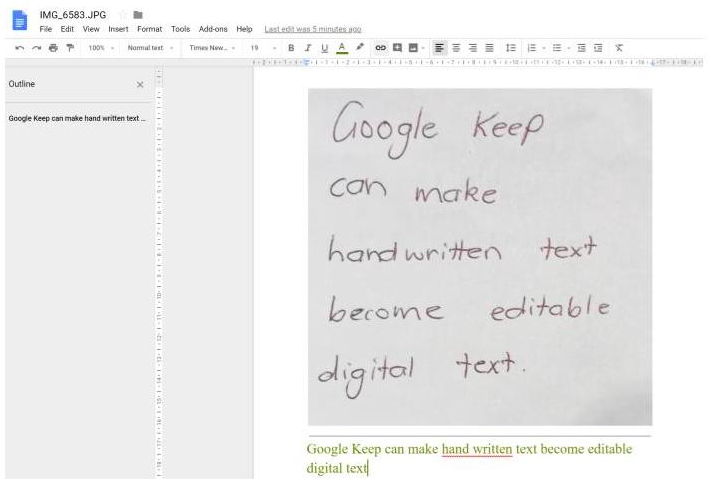Open the View menu
The image size is (712, 479).
pos(91,29)
